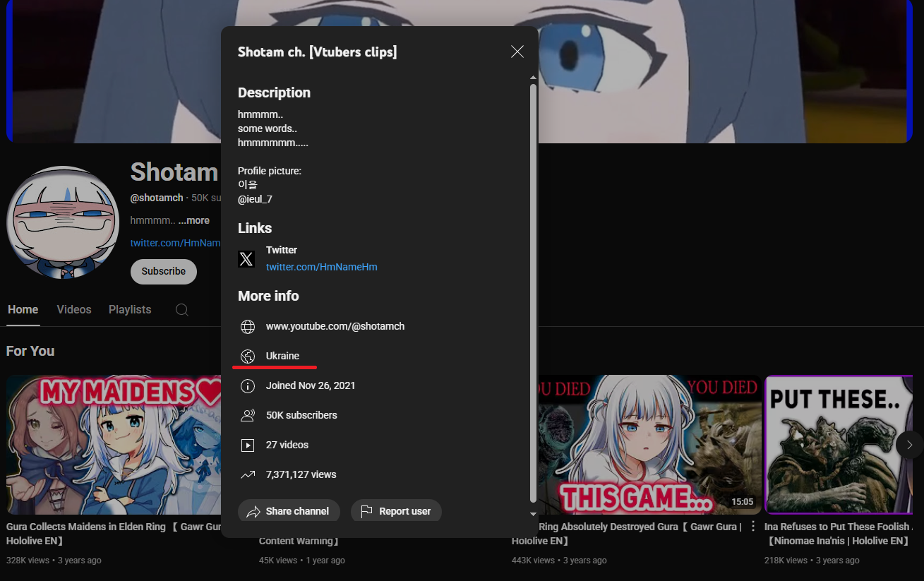Switch to the Playlists tab
Image resolution: width=924 pixels, height=581 pixels.
coord(130,309)
